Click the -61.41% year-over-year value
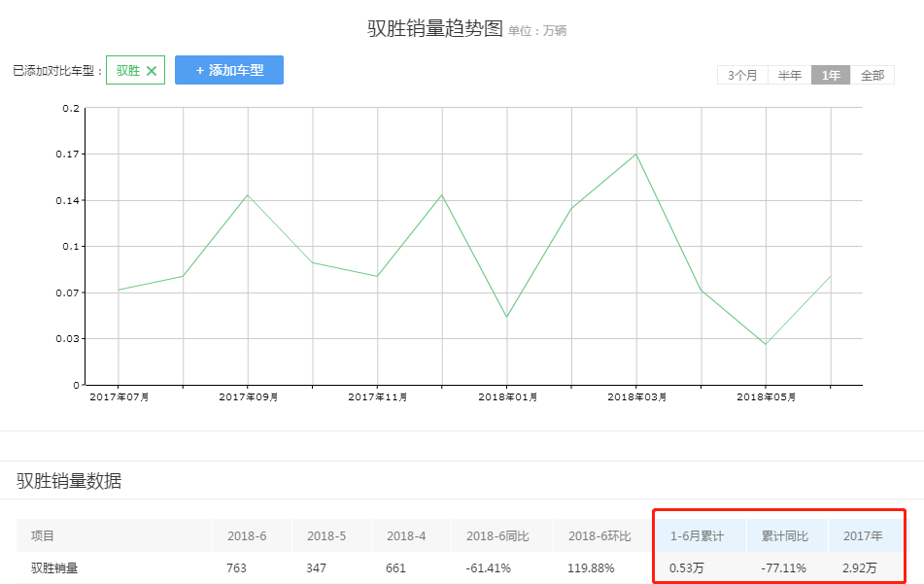Screen dimensions: 924x584 tap(488, 568)
